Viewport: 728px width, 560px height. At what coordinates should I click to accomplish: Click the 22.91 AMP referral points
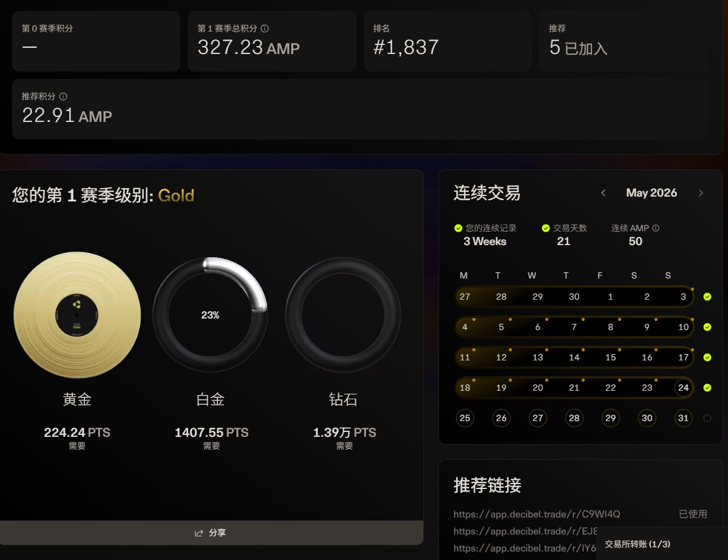click(x=67, y=115)
